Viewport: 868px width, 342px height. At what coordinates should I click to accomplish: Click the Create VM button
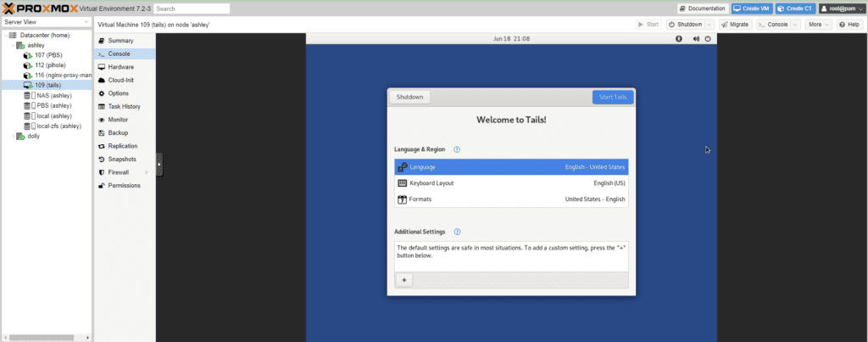(x=752, y=8)
